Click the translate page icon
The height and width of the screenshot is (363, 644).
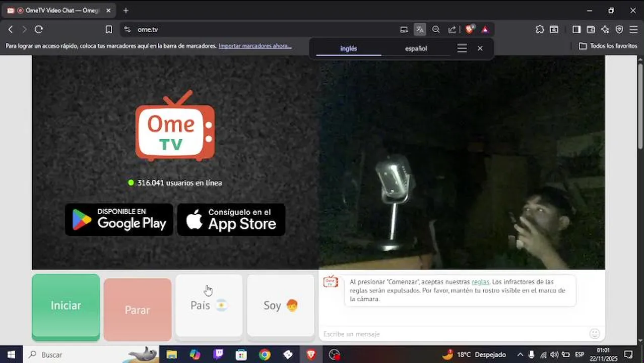click(420, 29)
